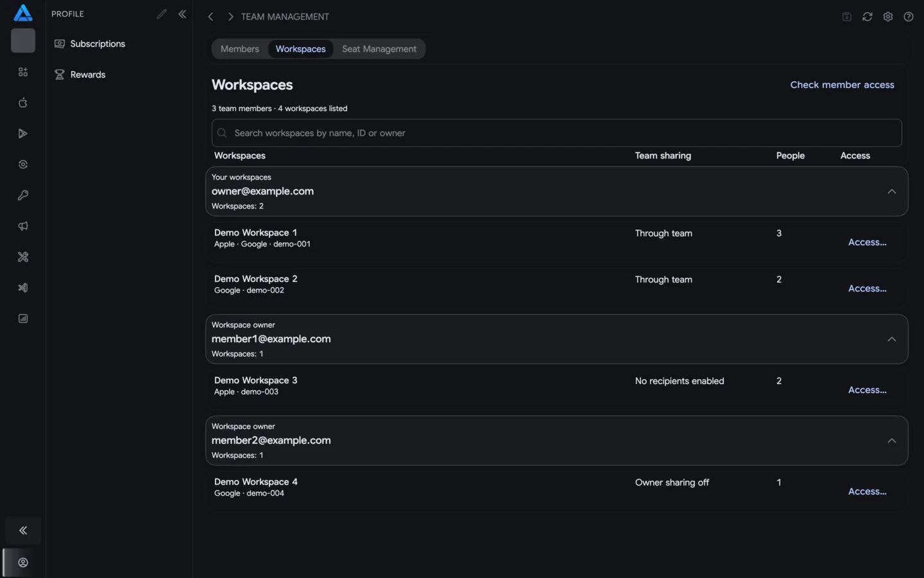Screen dimensions: 924x578
Task: Collapse the member1@example.com workspace group
Action: pos(892,339)
